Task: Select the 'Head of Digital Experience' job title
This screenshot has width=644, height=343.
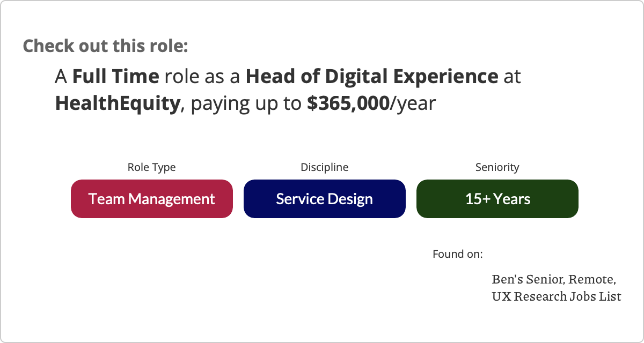Action: tap(372, 77)
